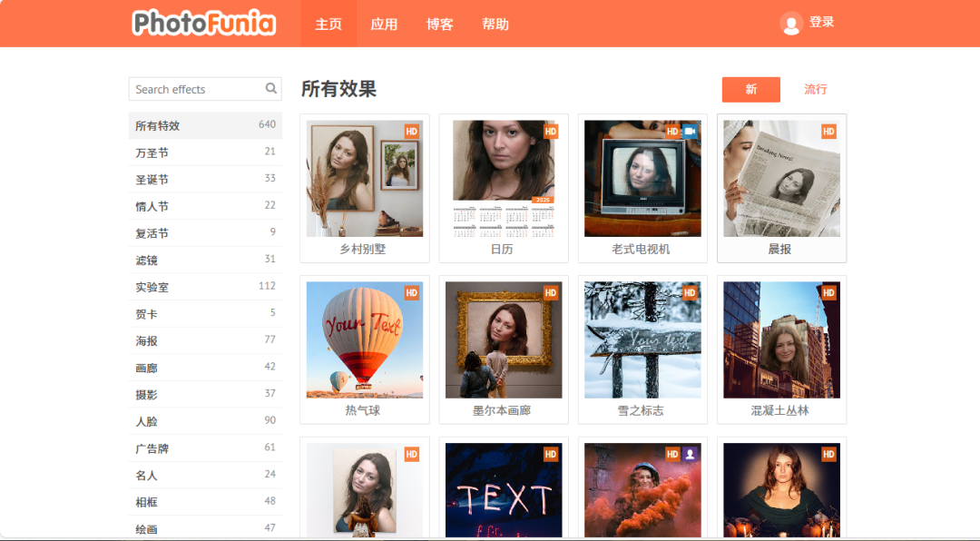Open the 热气球 balloon thumbnail
Image resolution: width=980 pixels, height=541 pixels.
click(x=365, y=339)
